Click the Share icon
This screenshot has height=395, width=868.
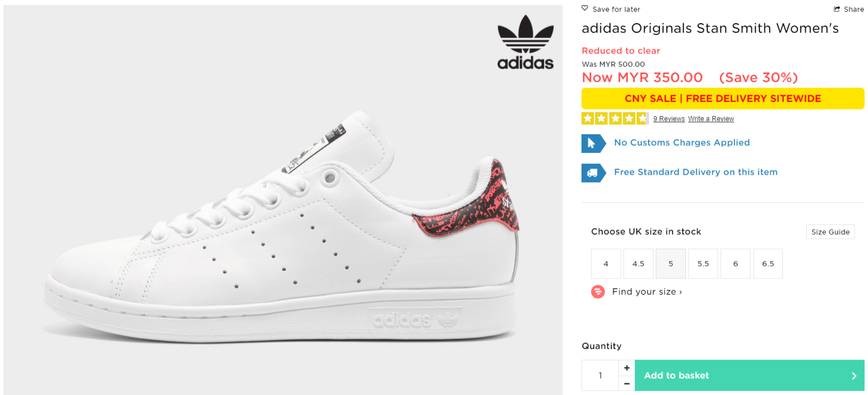pos(836,9)
